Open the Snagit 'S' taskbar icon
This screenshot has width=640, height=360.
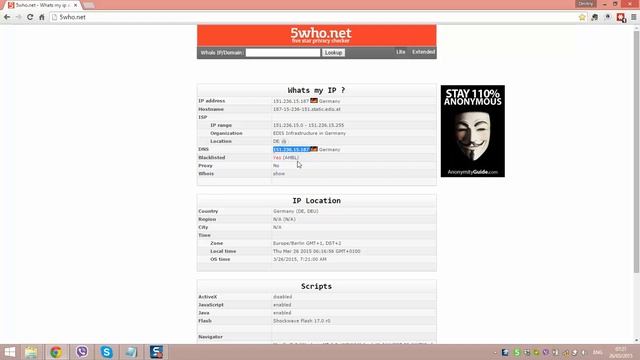156,352
